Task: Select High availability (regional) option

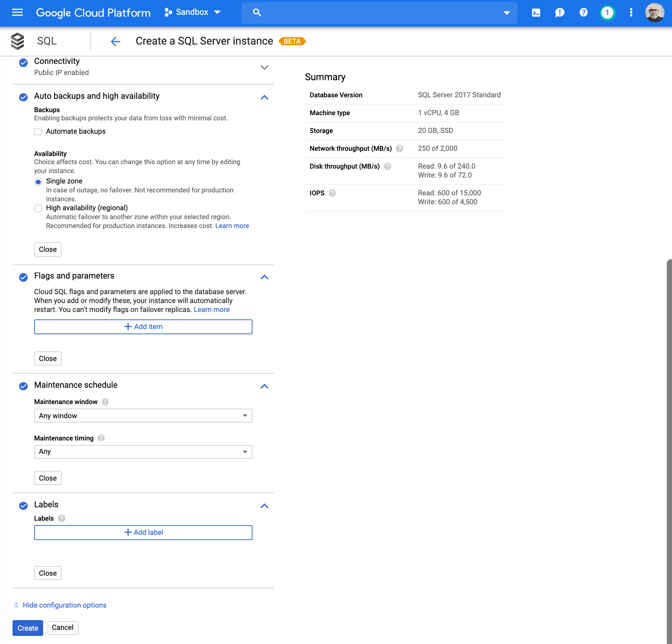Action: pyautogui.click(x=38, y=208)
